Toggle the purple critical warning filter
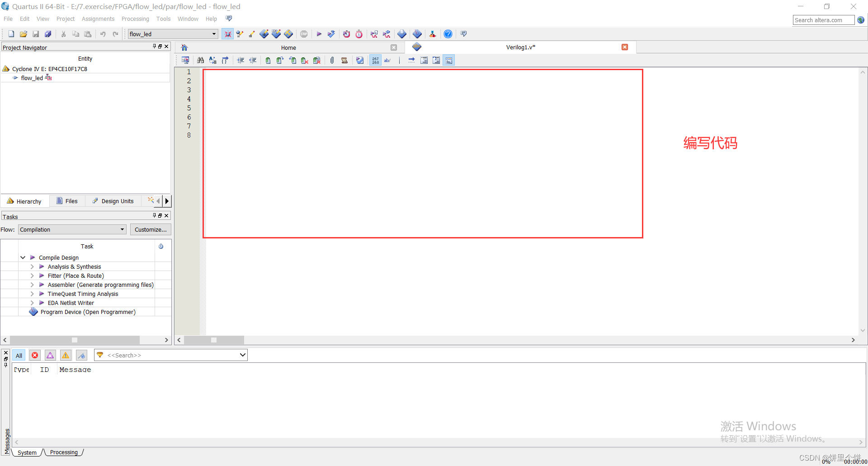 pos(50,355)
